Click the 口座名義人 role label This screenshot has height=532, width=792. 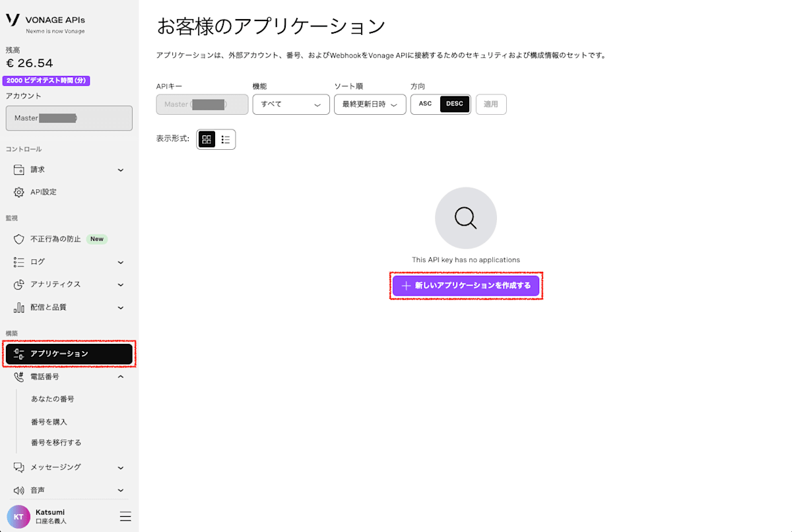51,521
